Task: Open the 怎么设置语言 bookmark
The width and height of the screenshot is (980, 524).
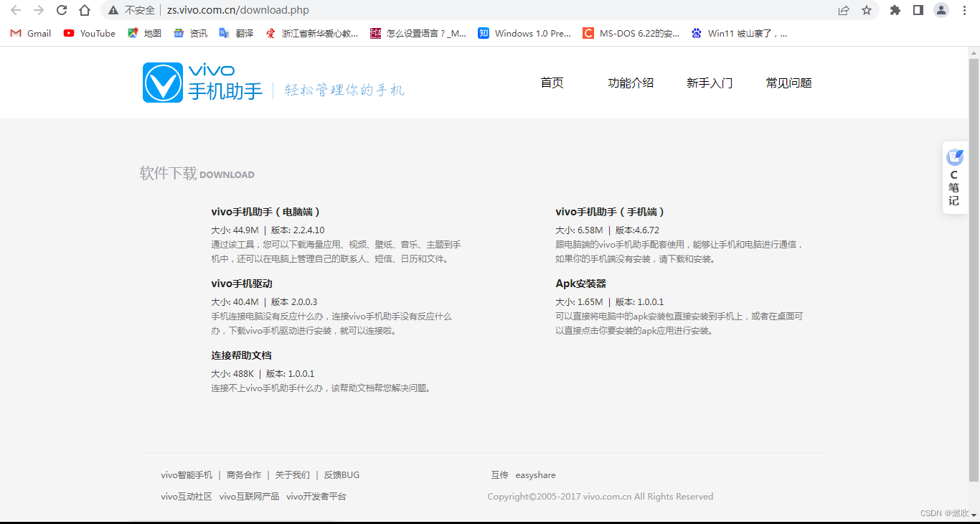Action: tap(418, 33)
